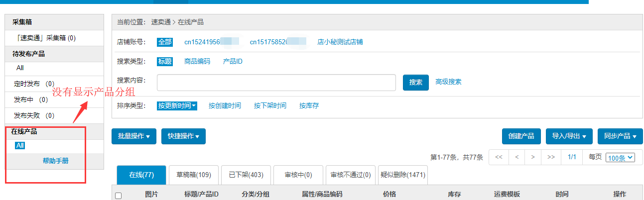Open the 批量操作 dropdown menu

tap(134, 136)
